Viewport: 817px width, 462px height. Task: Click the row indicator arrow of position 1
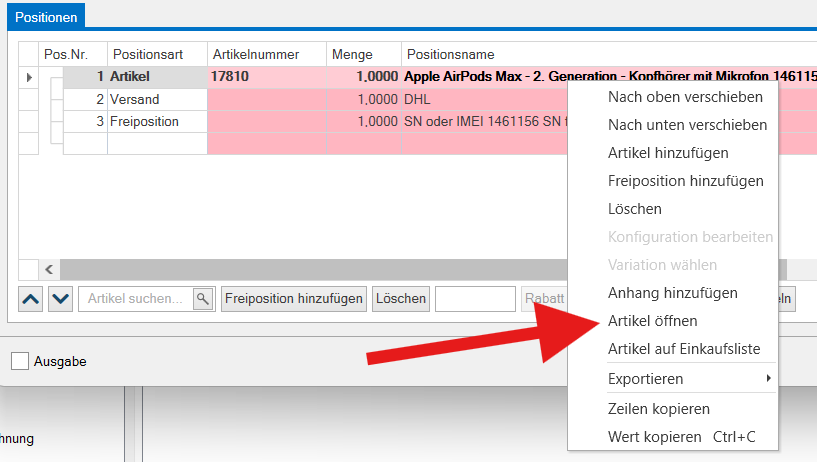(x=28, y=77)
